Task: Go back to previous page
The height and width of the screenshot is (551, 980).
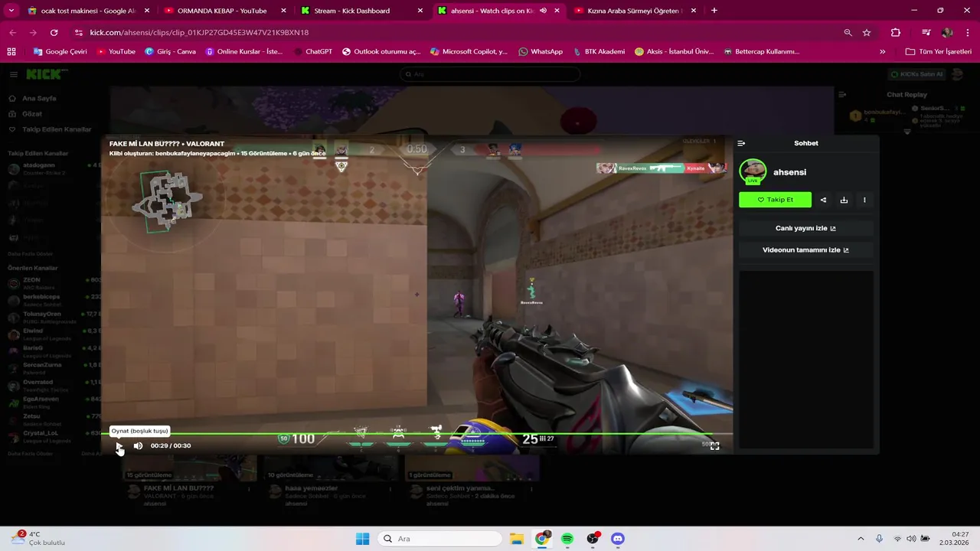Action: click(x=12, y=32)
